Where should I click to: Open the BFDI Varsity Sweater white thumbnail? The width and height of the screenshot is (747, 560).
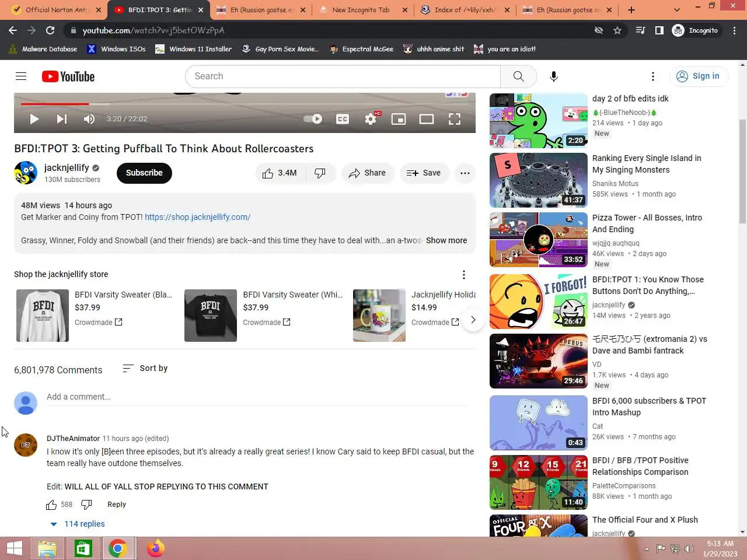pos(42,316)
